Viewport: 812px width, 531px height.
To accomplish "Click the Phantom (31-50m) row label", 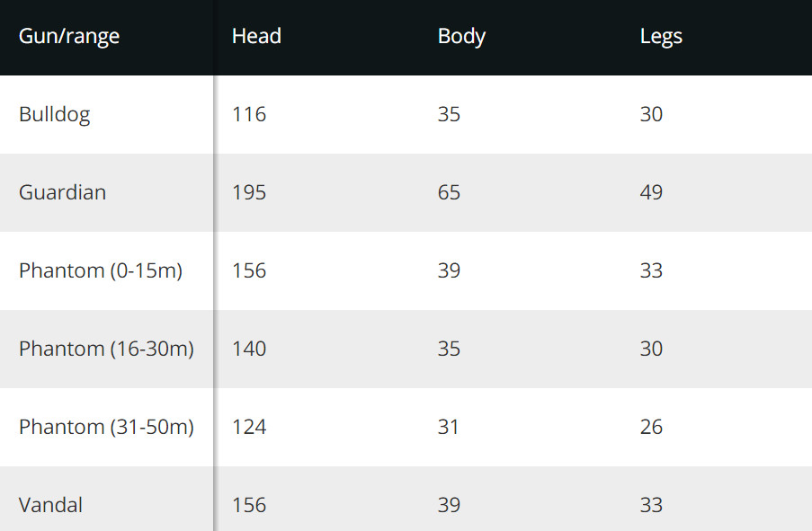I will 106,427.
